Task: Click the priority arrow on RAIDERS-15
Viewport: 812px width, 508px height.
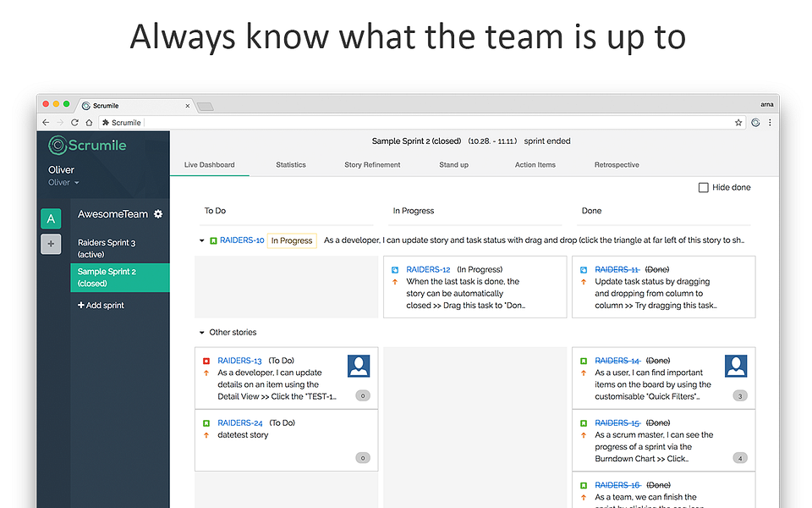Action: (584, 435)
